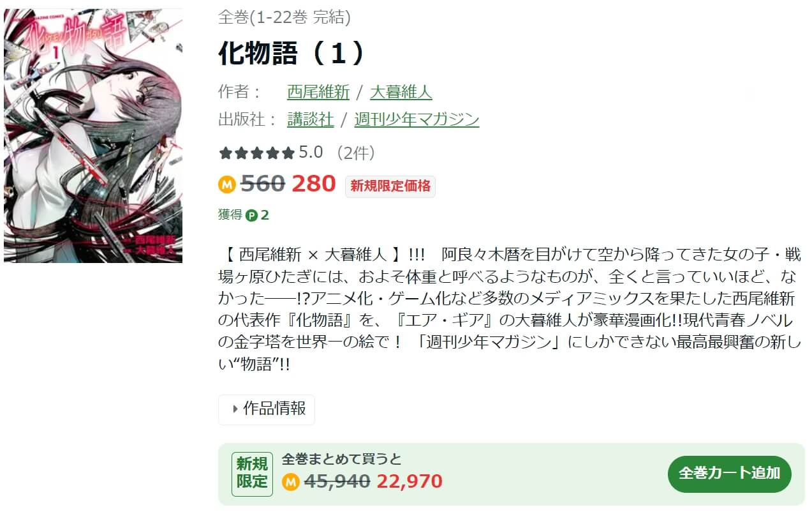Click the green P points icon
Viewport: 812px width, 519px height.
click(251, 215)
